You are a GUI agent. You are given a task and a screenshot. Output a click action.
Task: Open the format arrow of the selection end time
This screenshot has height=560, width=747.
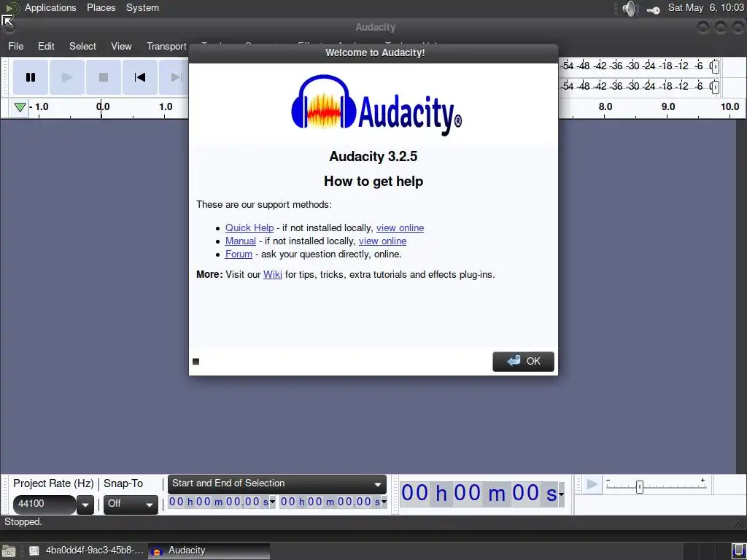click(x=384, y=502)
